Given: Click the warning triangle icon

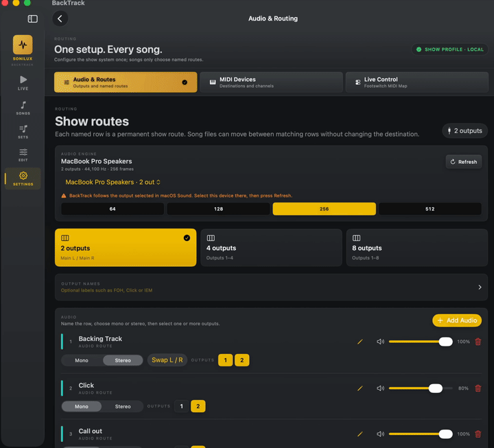Looking at the screenshot, I should click(64, 196).
